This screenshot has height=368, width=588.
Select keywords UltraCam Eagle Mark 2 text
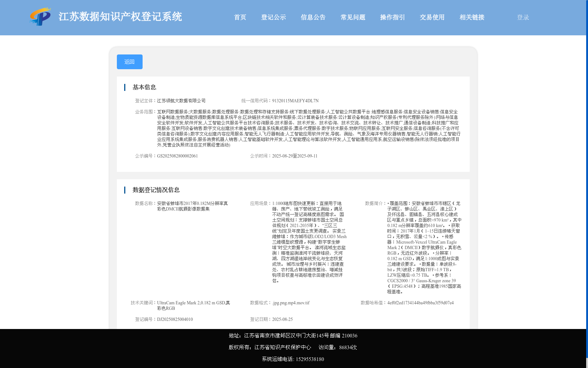[194, 305]
